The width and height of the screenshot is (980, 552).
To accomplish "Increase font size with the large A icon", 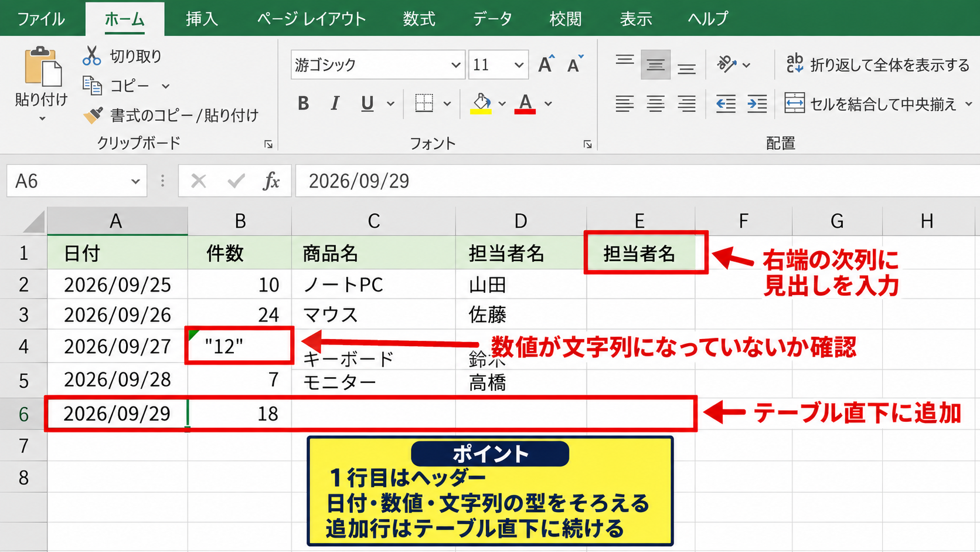I will pos(546,64).
